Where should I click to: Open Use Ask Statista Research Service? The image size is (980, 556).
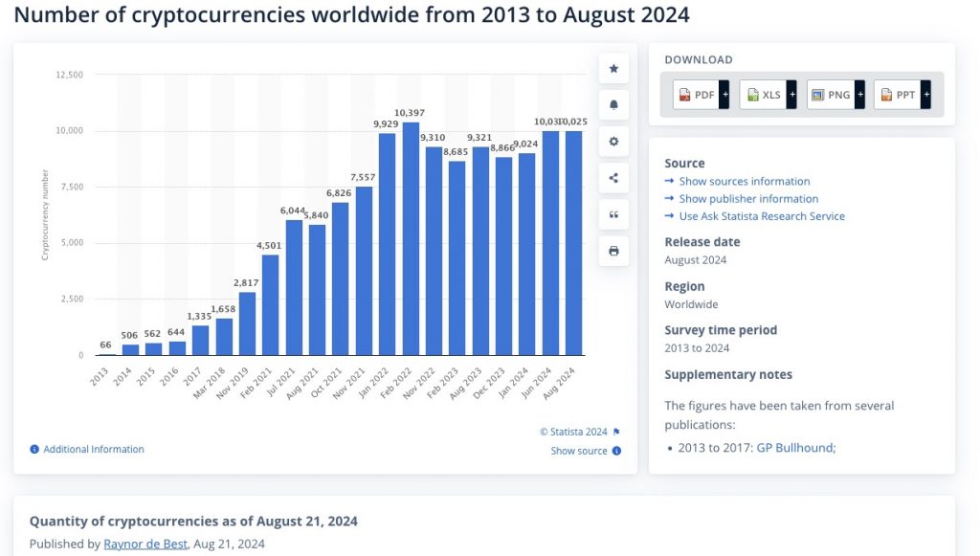762,216
